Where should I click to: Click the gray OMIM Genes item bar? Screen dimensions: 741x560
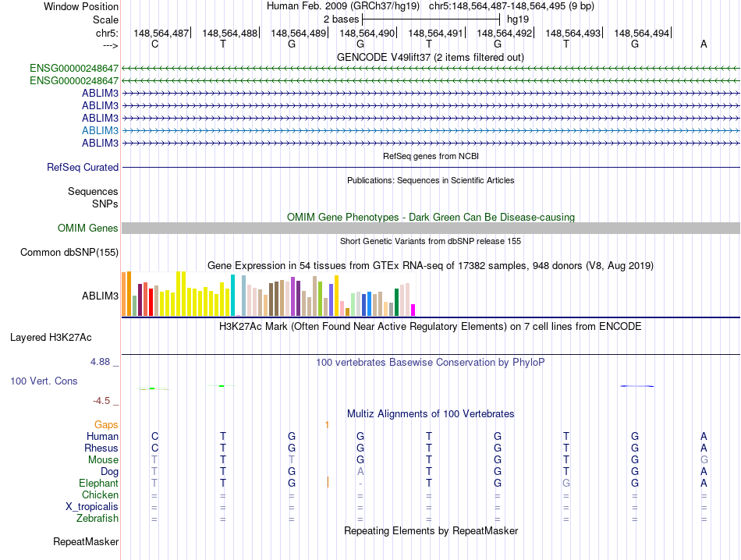[x=430, y=228]
